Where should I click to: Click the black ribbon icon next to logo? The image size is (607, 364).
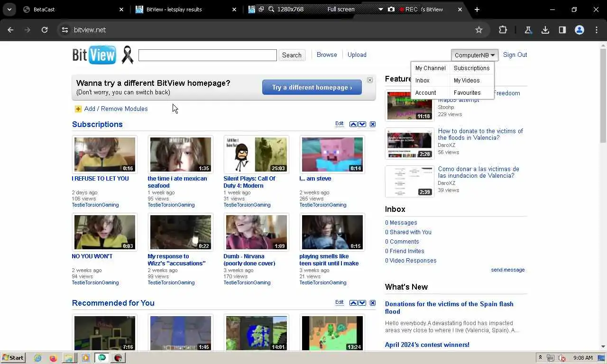click(x=127, y=55)
